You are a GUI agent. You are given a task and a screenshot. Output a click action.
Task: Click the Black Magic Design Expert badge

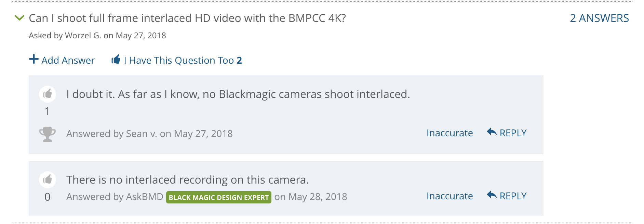coord(219,197)
